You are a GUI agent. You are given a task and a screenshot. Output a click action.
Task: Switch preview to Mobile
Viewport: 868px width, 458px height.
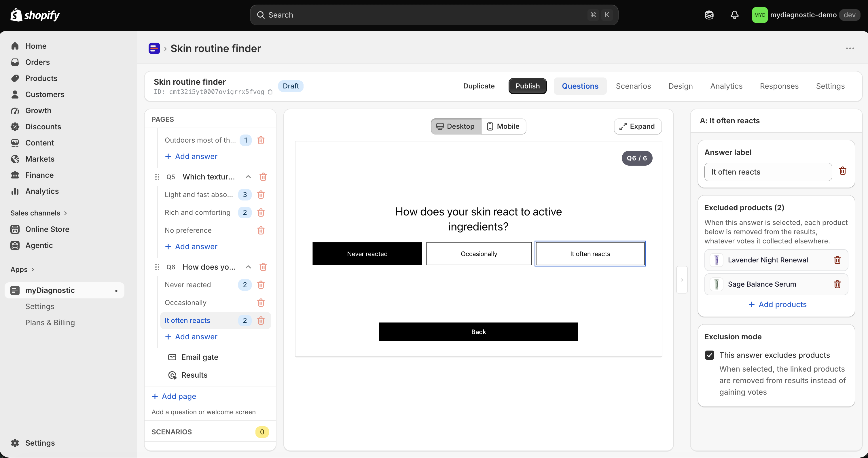[x=503, y=126]
